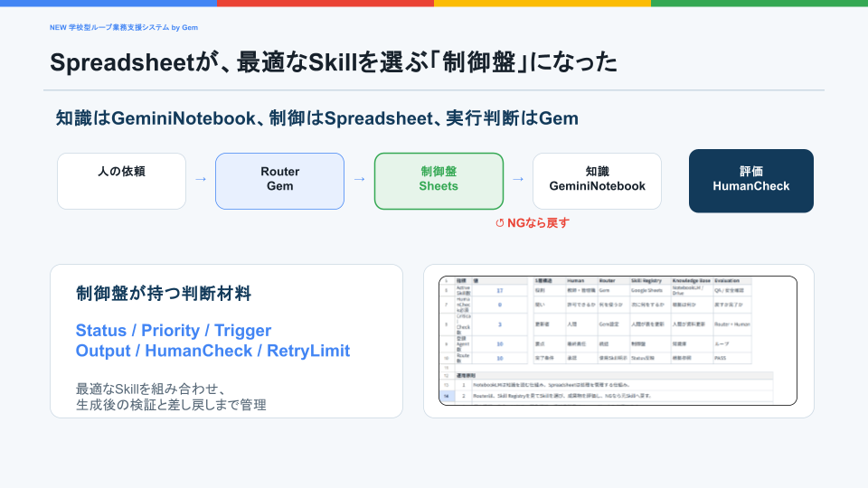This screenshot has width=868, height=488.
Task: Select highlighted row 14 header in spreadsheet
Action: [446, 396]
